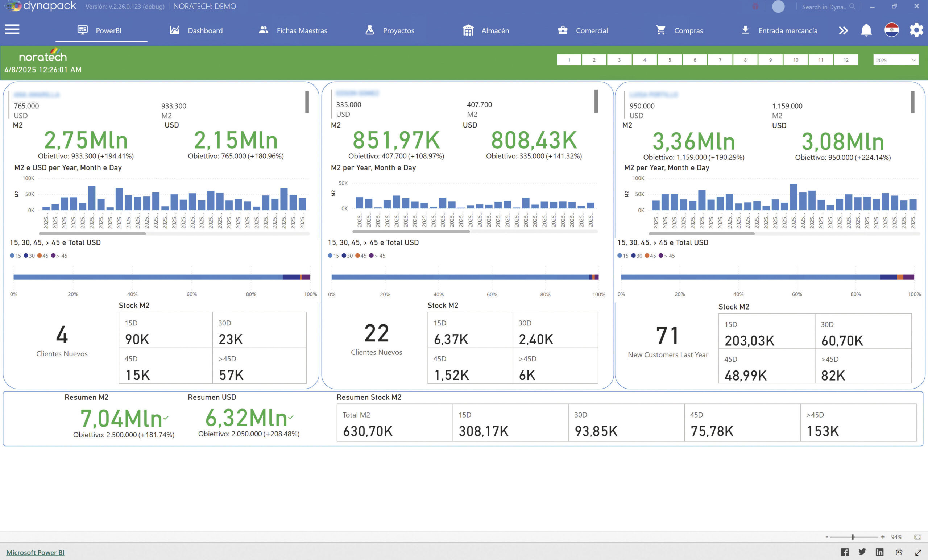The width and height of the screenshot is (928, 560).
Task: Select the 7,04Mln Resumen M2 value
Action: click(x=121, y=418)
